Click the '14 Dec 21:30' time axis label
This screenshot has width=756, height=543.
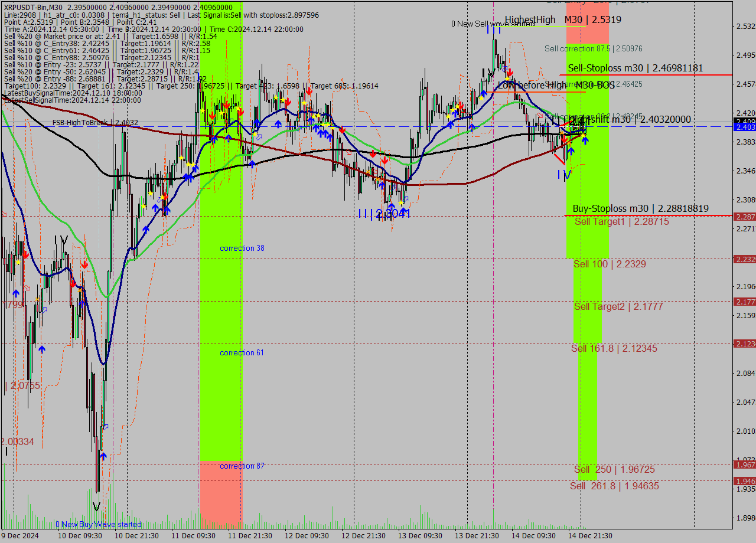591,536
